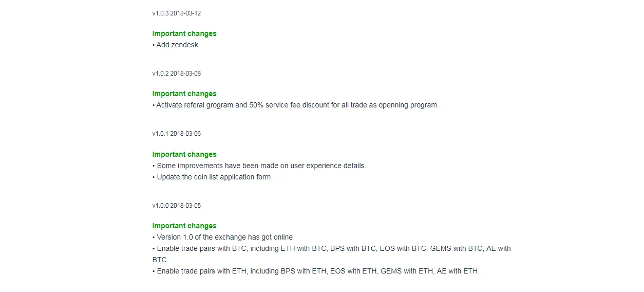
Task: Click the v1.0.1 2018-03-06 version label
Action: click(x=177, y=134)
